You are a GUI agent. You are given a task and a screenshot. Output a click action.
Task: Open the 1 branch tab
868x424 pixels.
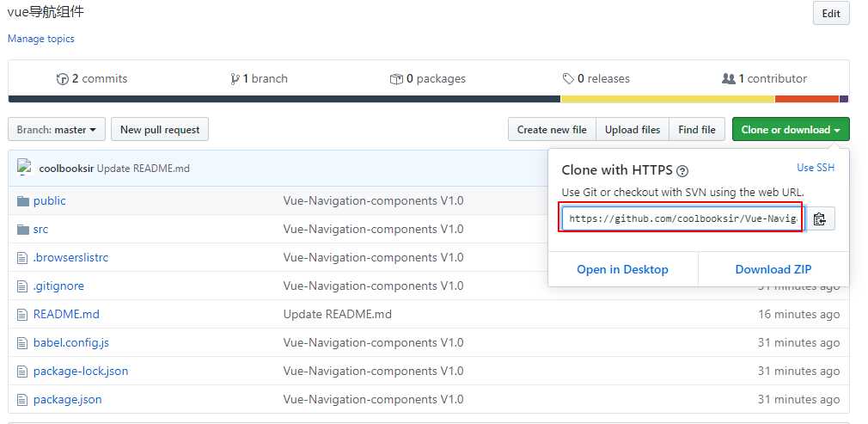click(x=259, y=79)
